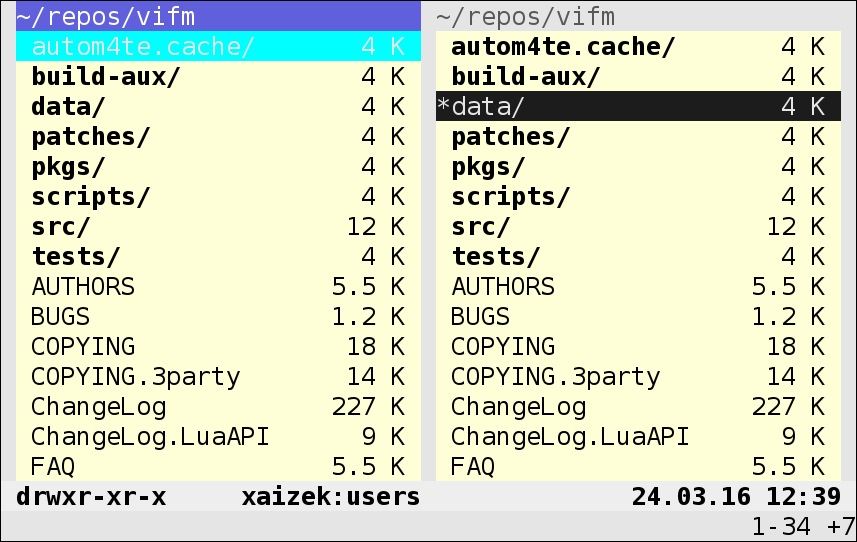Select COPYING file in the right pane

click(x=638, y=346)
